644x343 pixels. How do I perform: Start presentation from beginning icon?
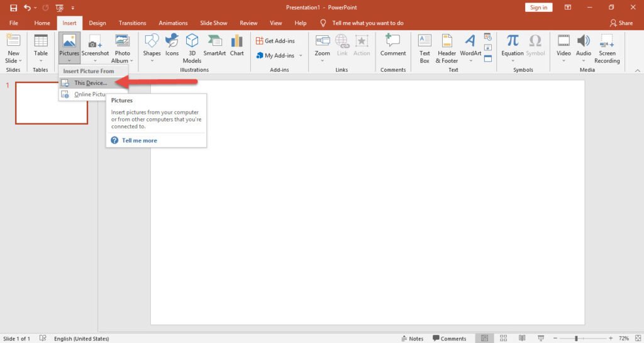coord(60,8)
